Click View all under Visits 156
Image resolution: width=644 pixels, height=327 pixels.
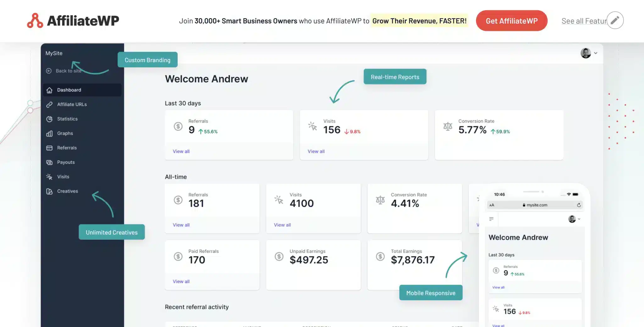pyautogui.click(x=316, y=151)
